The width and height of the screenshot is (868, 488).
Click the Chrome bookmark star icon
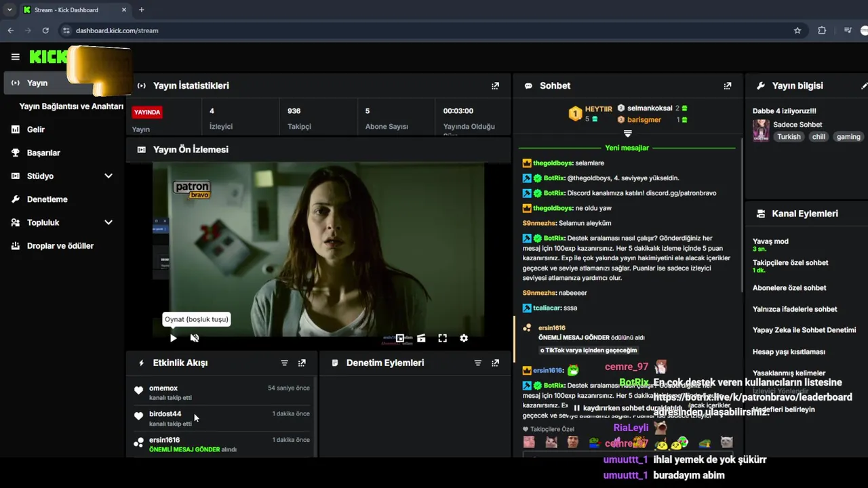pyautogui.click(x=797, y=30)
